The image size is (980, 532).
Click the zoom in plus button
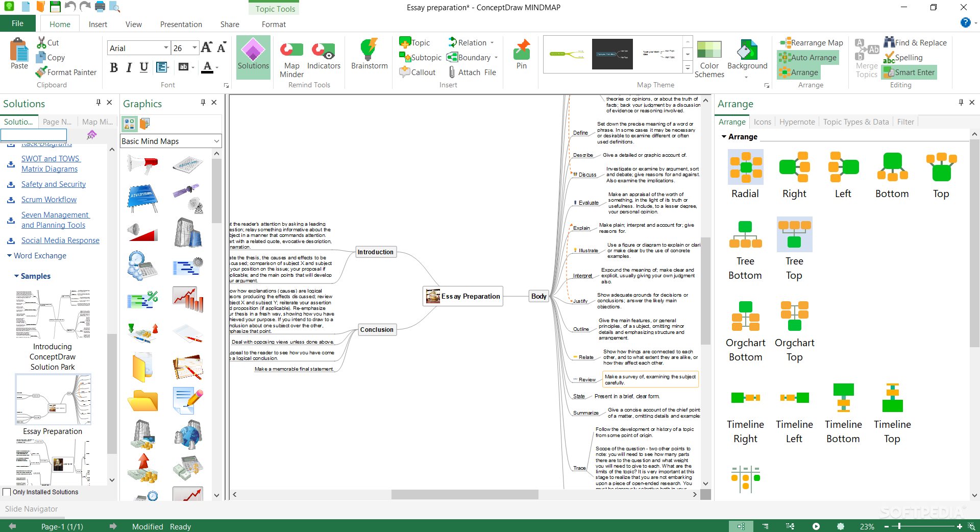point(960,526)
